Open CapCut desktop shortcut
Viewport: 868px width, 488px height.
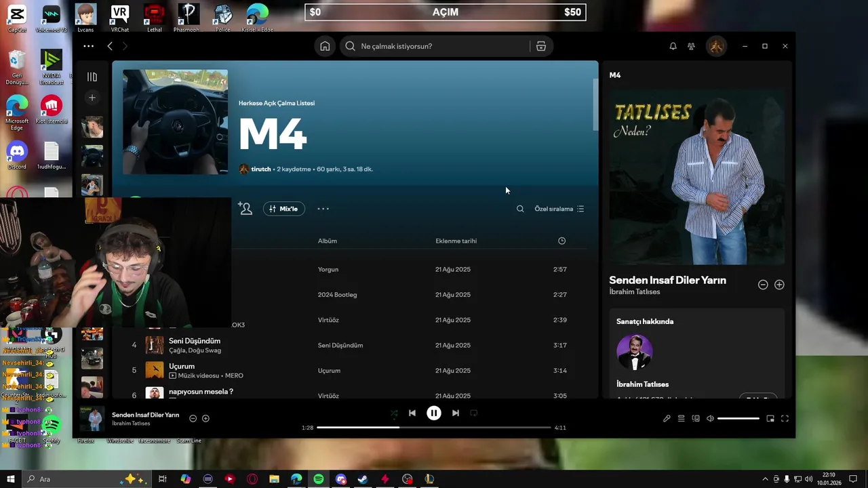click(17, 18)
